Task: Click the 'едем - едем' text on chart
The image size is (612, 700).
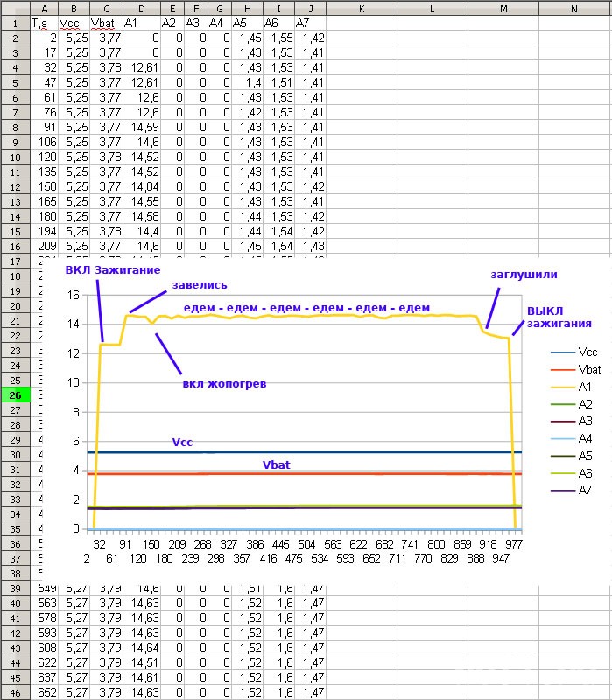Action: point(306,308)
